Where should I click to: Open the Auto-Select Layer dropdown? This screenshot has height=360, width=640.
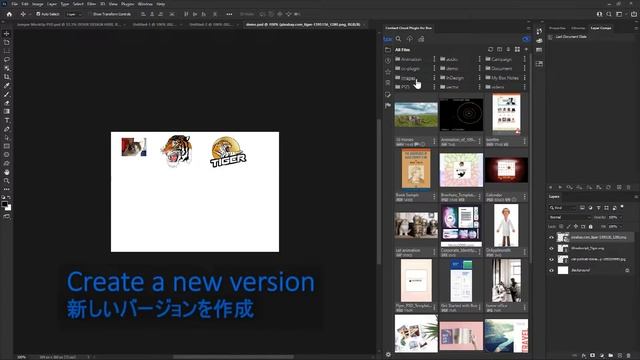click(75, 14)
